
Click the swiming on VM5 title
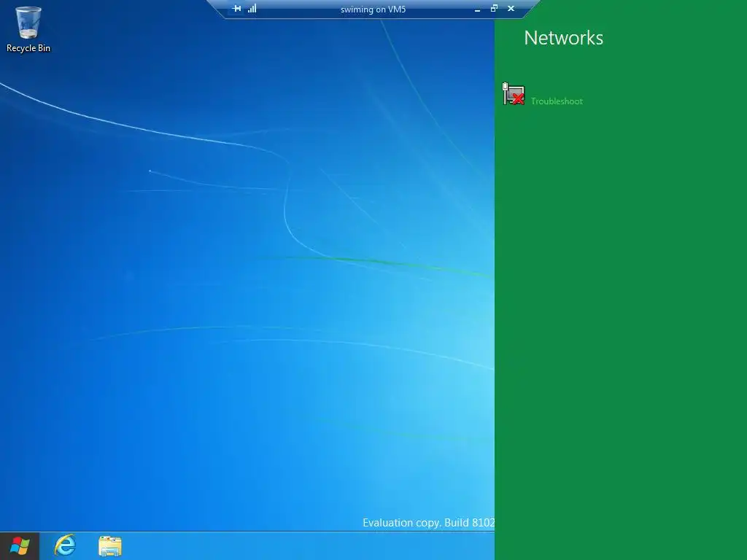point(373,9)
